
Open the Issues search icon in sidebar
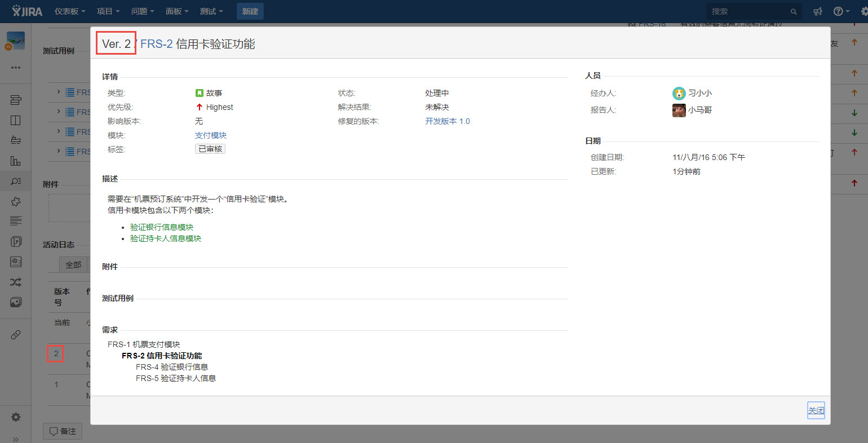[x=16, y=181]
